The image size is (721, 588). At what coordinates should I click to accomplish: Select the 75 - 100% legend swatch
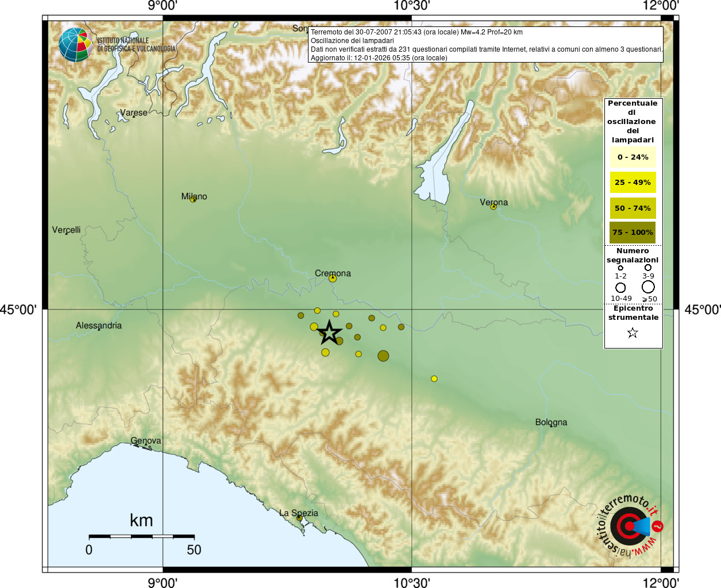pos(633,233)
